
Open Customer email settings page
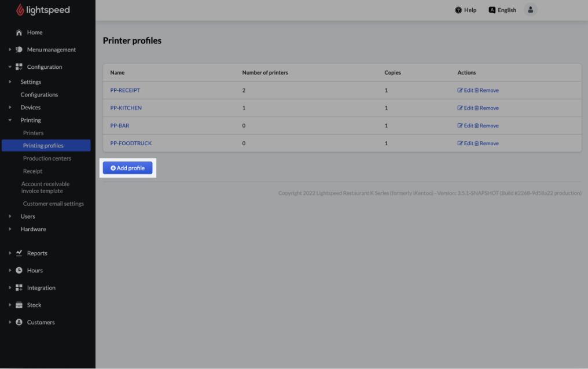click(53, 204)
